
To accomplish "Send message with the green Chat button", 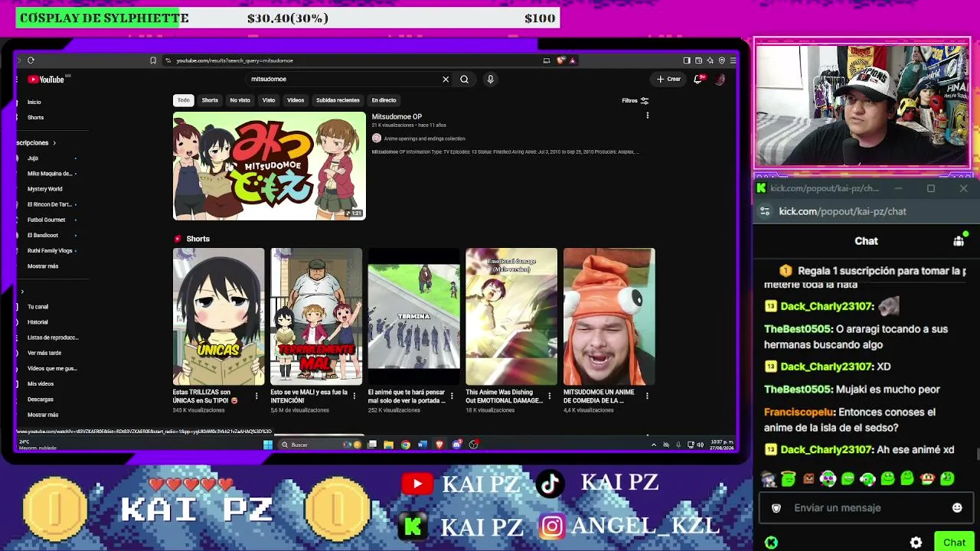I will pyautogui.click(x=954, y=543).
